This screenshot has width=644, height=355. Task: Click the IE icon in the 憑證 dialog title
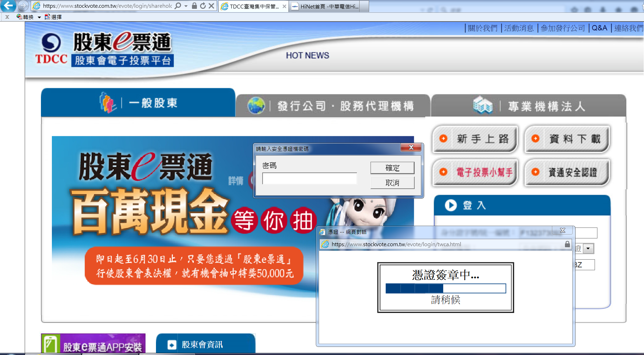pyautogui.click(x=322, y=232)
